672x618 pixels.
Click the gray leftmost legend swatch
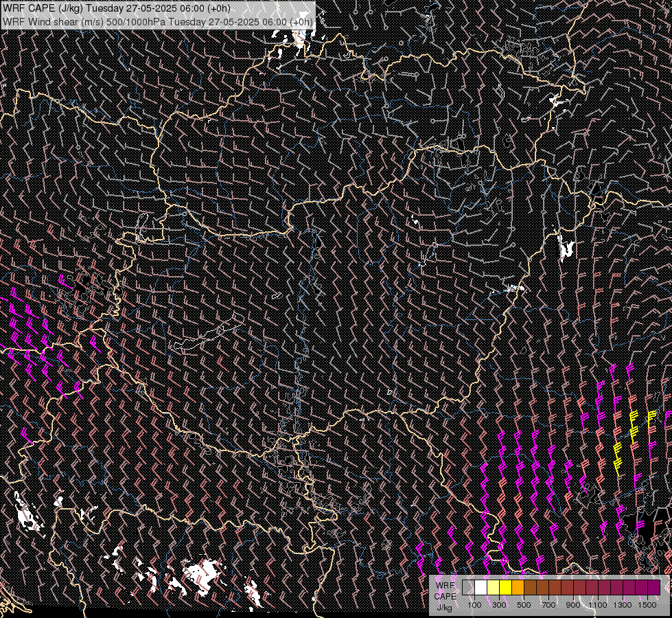click(x=468, y=588)
